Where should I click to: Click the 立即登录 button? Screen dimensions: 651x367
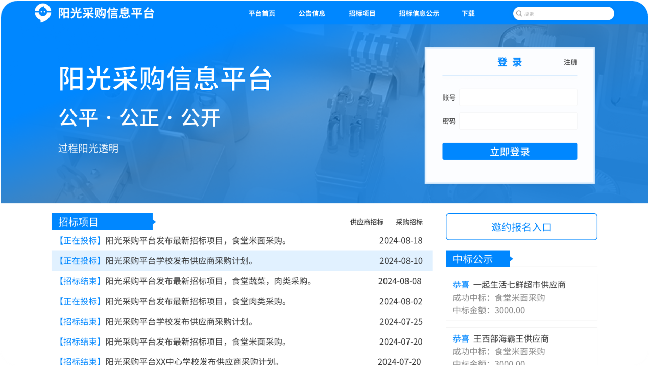click(x=509, y=152)
